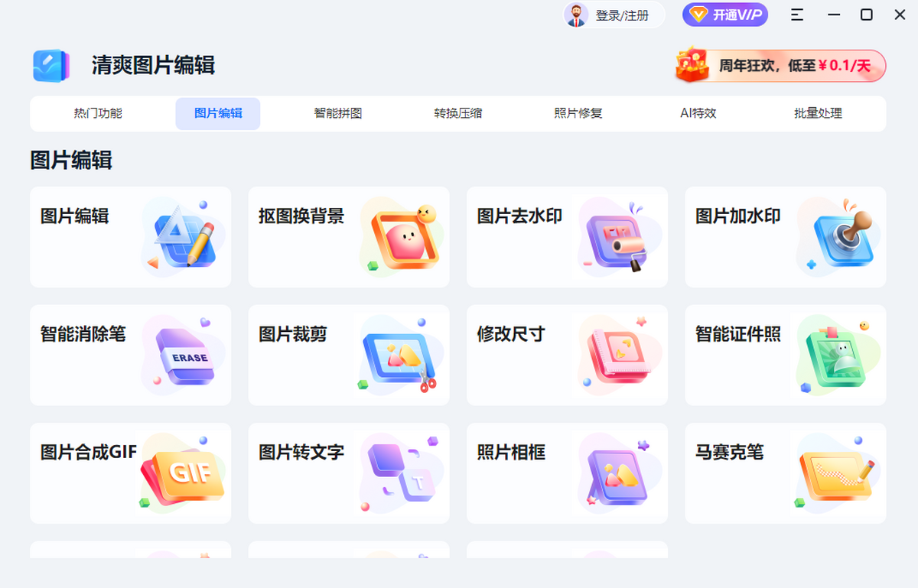Click the 智能证件照 ID photo icon

click(x=838, y=355)
